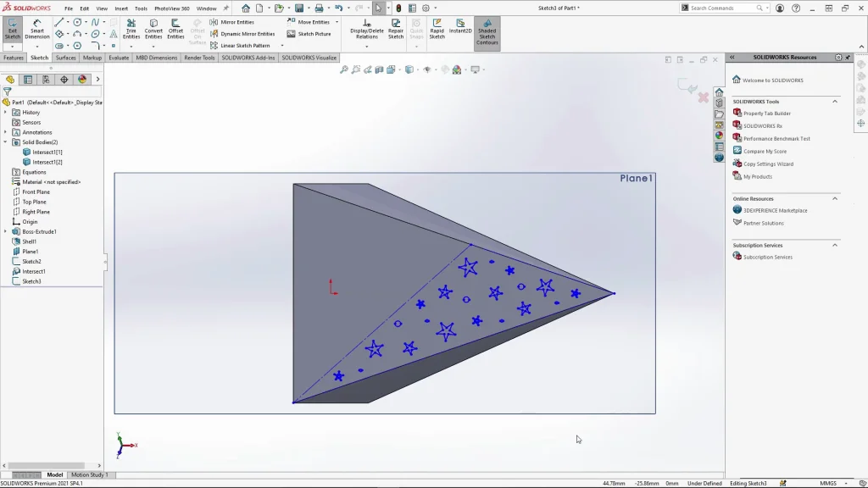Image resolution: width=868 pixels, height=488 pixels.
Task: Click the Mirror Entities tool
Action: (236, 22)
